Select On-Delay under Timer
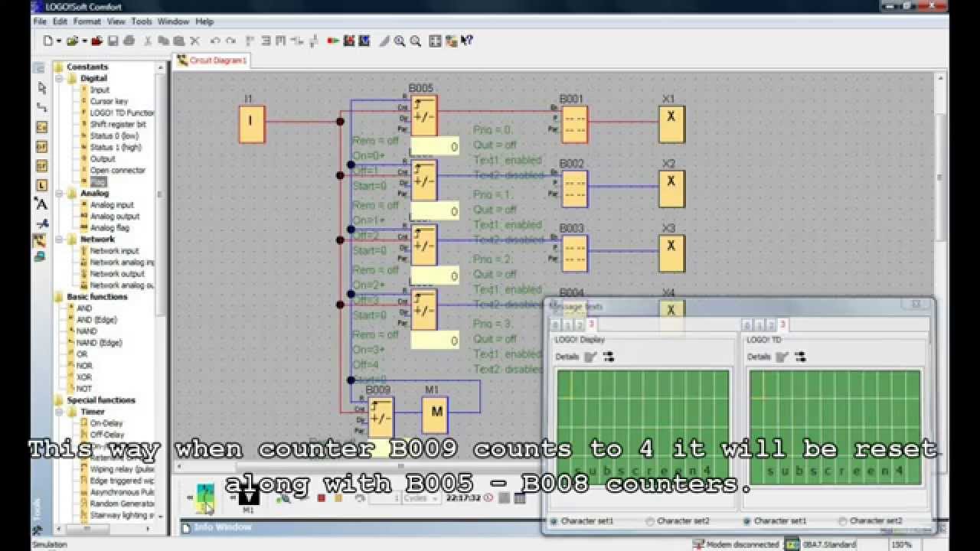 [x=106, y=423]
